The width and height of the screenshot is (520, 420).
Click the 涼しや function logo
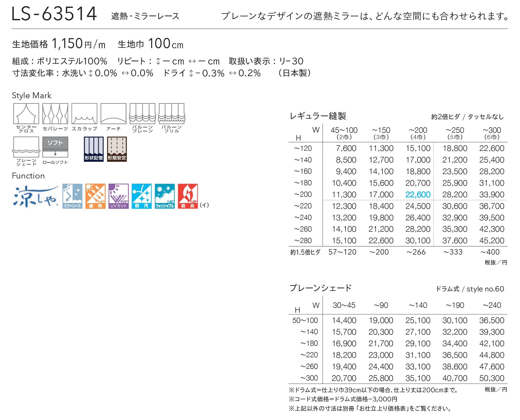pos(36,196)
